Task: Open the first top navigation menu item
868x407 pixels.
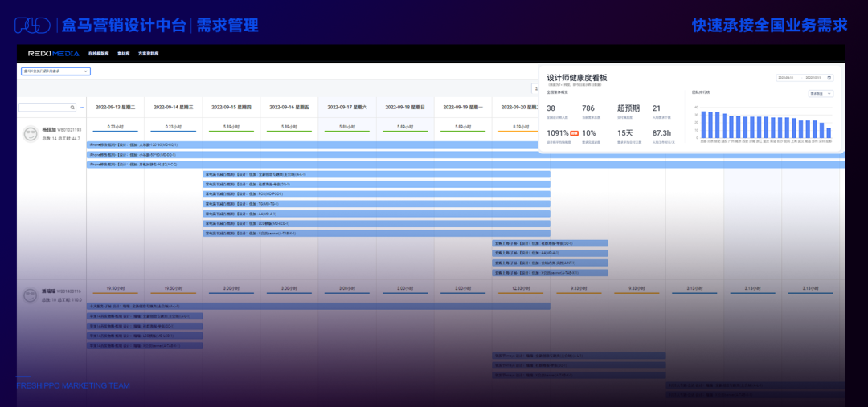Action: coord(97,54)
